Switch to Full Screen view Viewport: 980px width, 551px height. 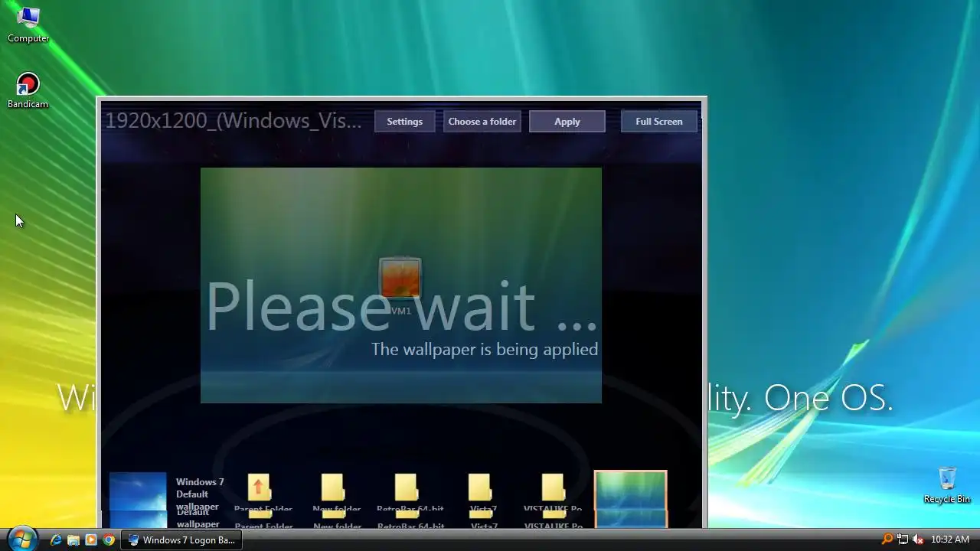click(659, 122)
